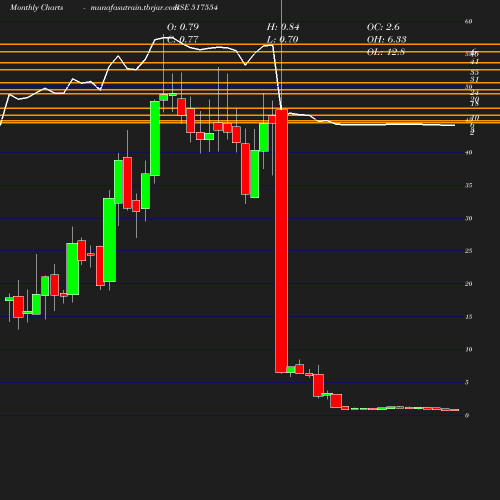Select the "H: 0.84" high value
This screenshot has height=500, width=500.
click(283, 27)
